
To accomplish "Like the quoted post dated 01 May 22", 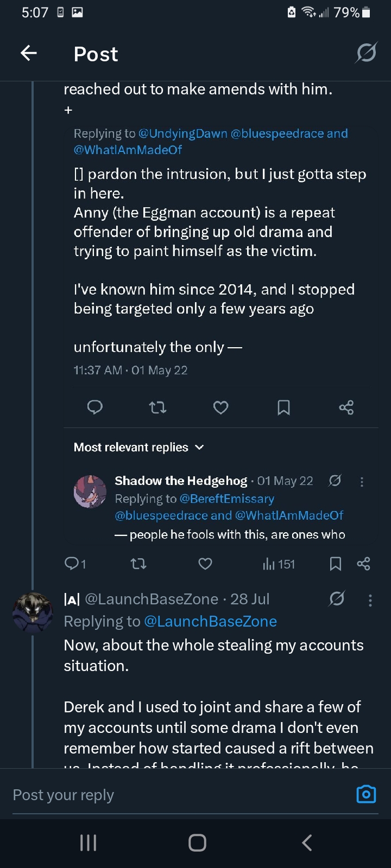I will coord(220,407).
